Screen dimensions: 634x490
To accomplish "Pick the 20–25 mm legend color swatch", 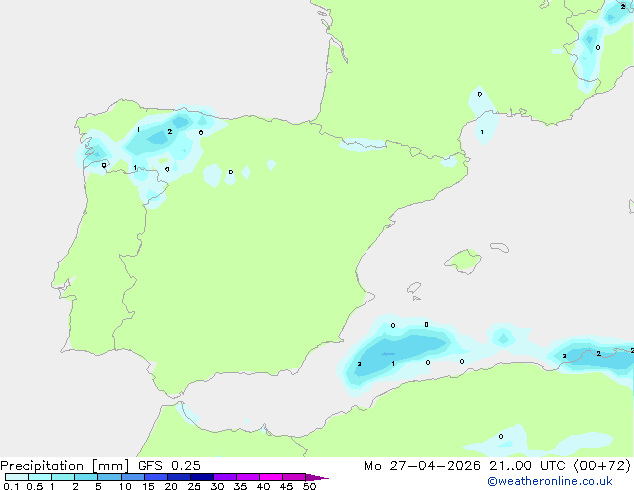I will [179, 477].
